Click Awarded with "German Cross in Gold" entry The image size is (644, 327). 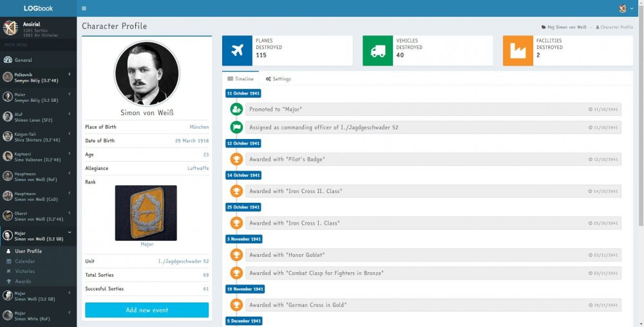click(433, 305)
